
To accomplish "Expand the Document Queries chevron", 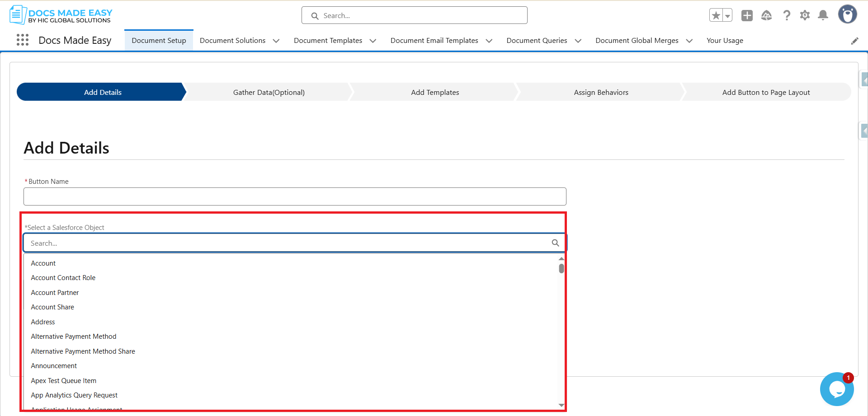I will pos(578,41).
